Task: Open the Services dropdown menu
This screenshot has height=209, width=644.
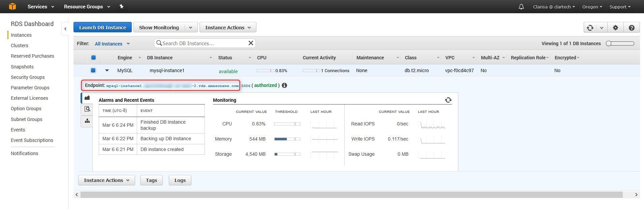Action: click(41, 7)
